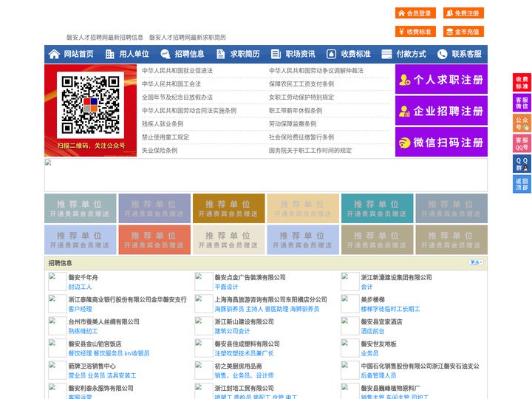Click the QQ群 floating sidebar icon
The image size is (532, 399).
(x=522, y=164)
